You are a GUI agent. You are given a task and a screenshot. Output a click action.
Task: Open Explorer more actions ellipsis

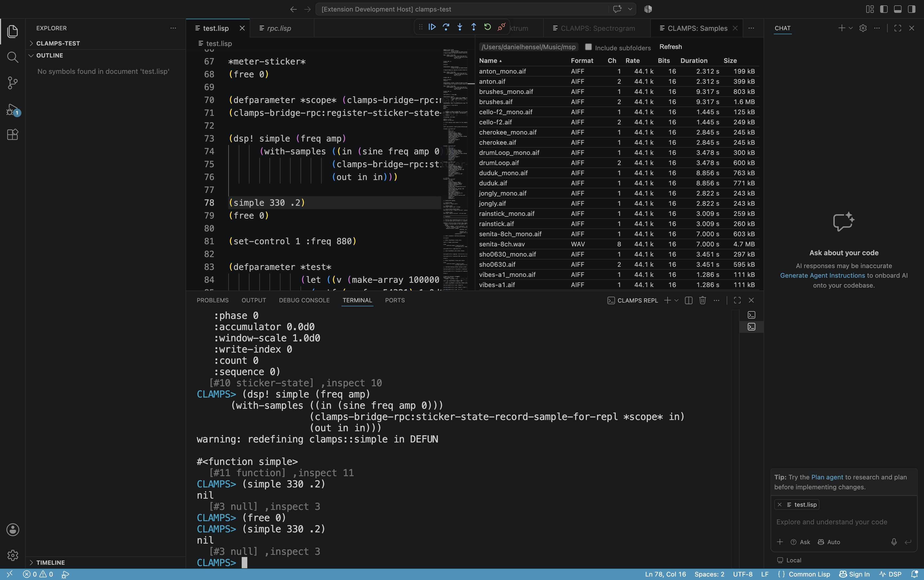(173, 28)
